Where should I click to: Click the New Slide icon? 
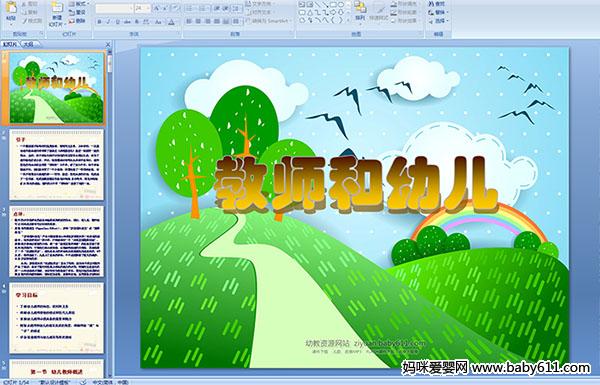(x=57, y=8)
